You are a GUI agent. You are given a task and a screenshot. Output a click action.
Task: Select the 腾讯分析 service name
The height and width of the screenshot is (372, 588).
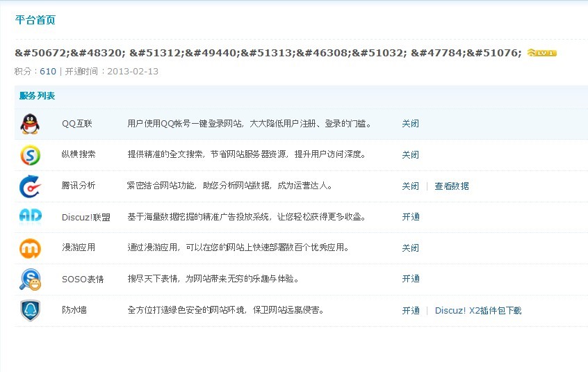click(79, 185)
